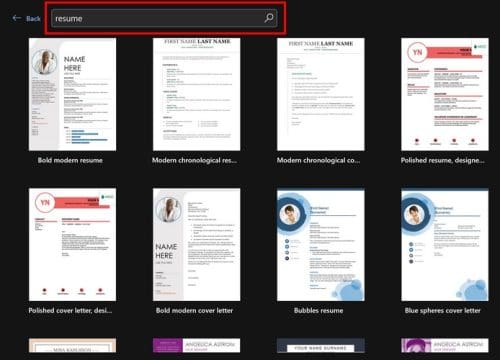Click the 'Polished resume, designe...' caption
The image size is (500, 360).
[x=442, y=160]
